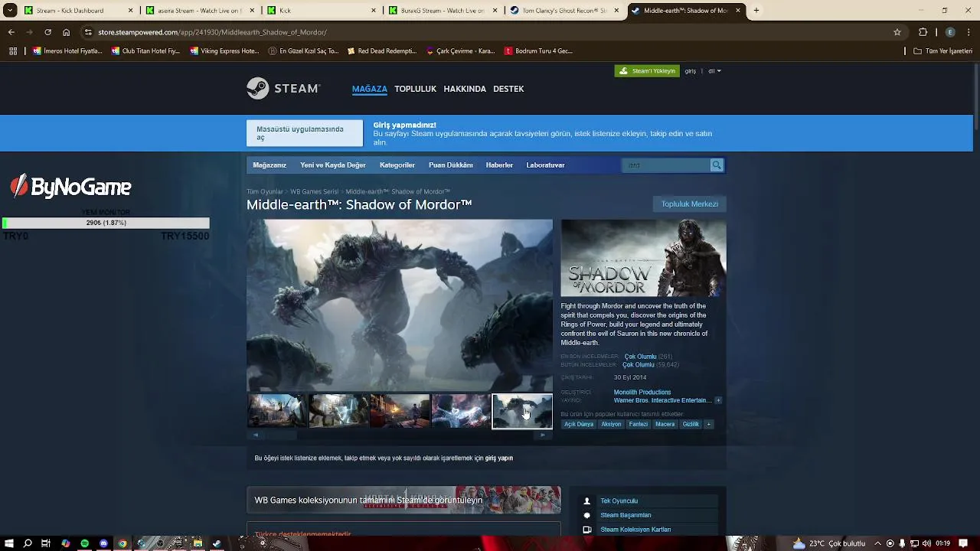Open the HAKKINDA nav item

point(465,89)
